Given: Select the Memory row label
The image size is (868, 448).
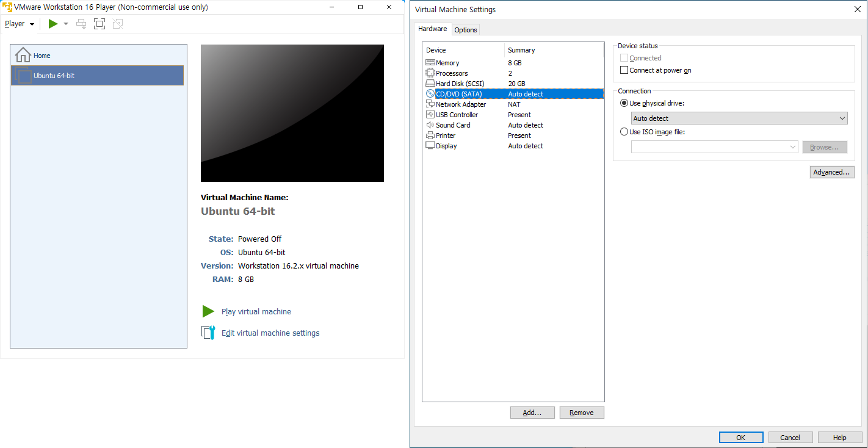Looking at the screenshot, I should tap(447, 63).
